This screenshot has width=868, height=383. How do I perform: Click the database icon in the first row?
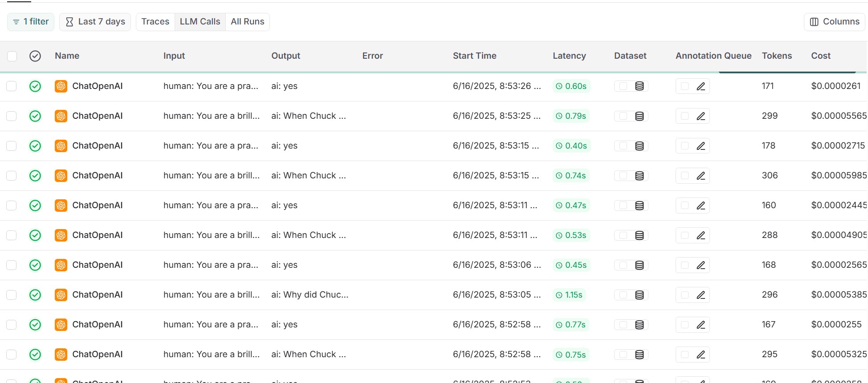point(639,86)
